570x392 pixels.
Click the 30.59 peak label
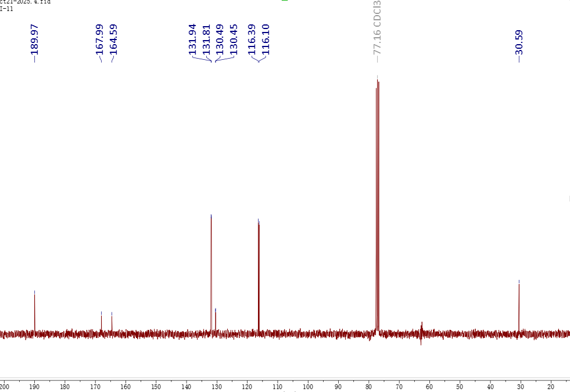coord(519,43)
